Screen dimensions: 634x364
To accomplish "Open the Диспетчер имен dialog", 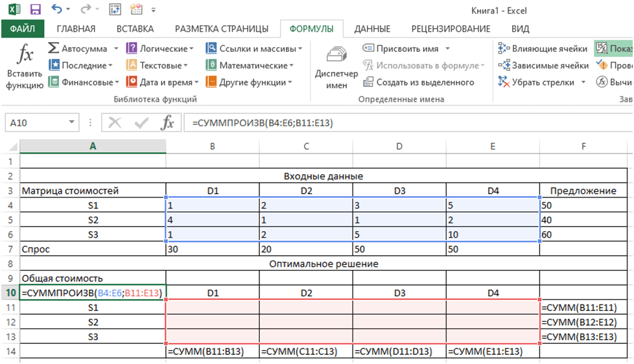I will tap(336, 67).
